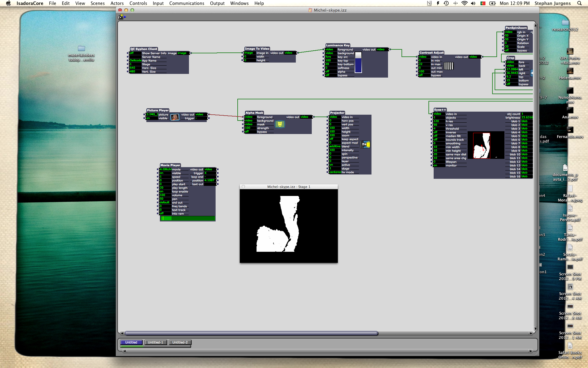Click the Portuguese flag input icon

coord(483,3)
